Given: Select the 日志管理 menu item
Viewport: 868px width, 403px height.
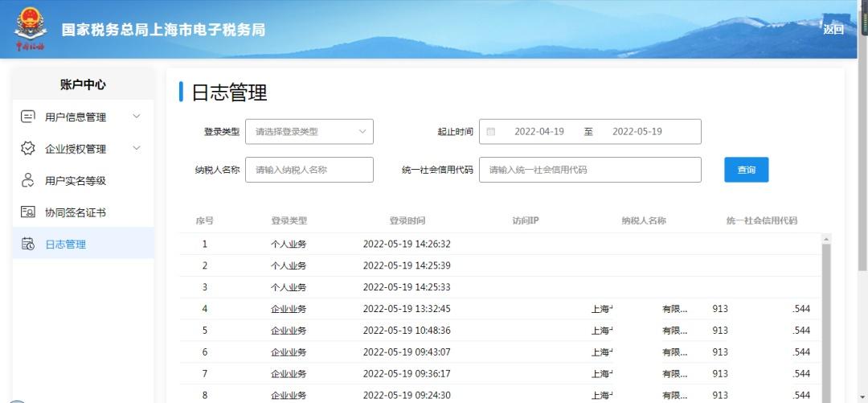Looking at the screenshot, I should [x=83, y=244].
